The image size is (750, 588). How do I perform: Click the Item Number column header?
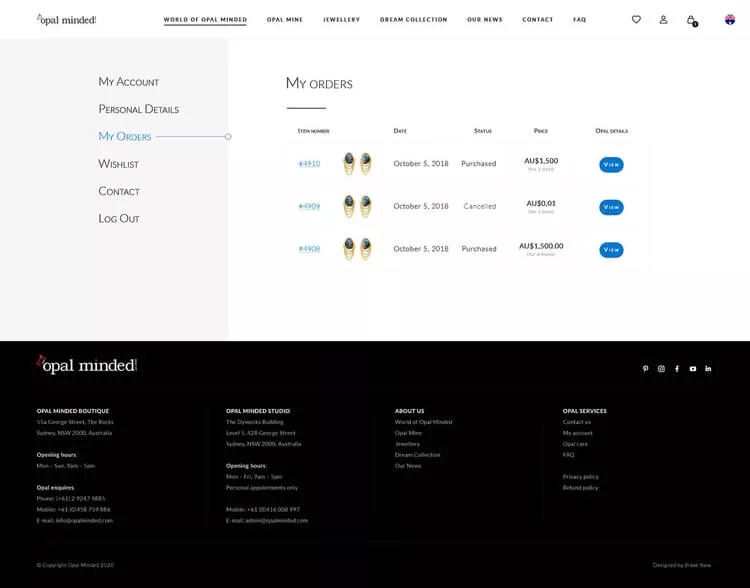tap(313, 131)
